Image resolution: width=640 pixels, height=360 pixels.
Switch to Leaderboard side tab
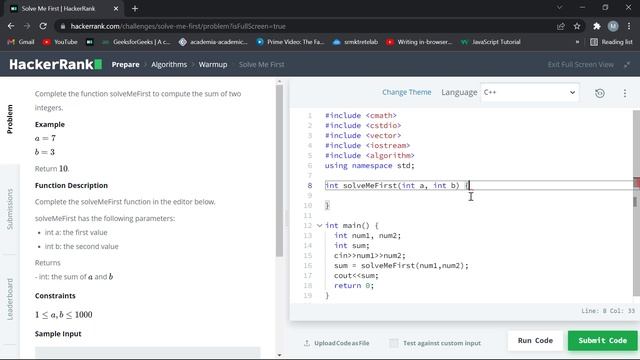10,299
